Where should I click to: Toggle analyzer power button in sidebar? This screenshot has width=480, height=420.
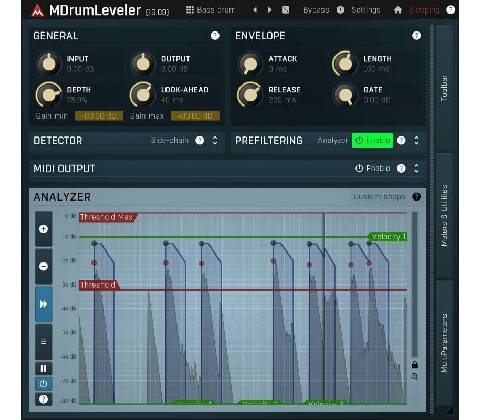pos(43,384)
